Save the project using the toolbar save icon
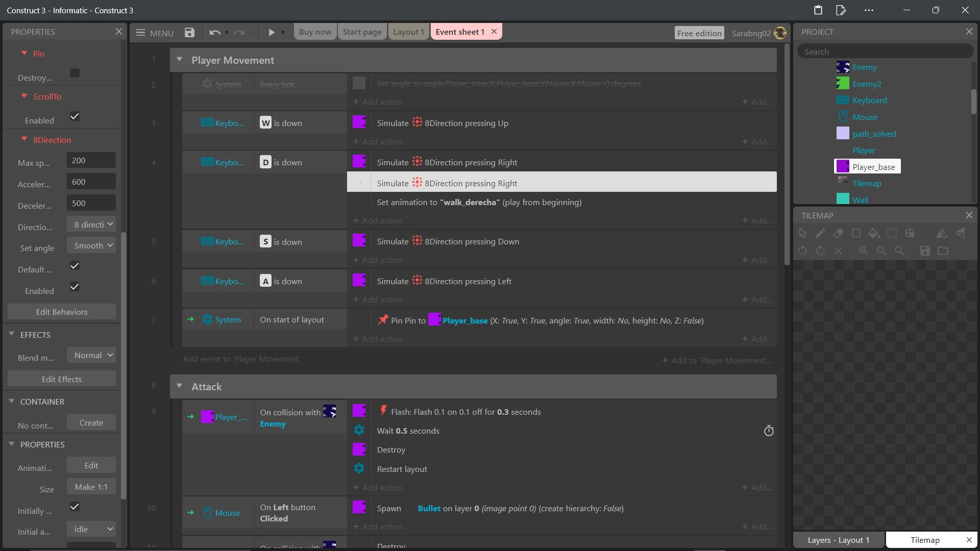The width and height of the screenshot is (980, 551). coord(189,32)
